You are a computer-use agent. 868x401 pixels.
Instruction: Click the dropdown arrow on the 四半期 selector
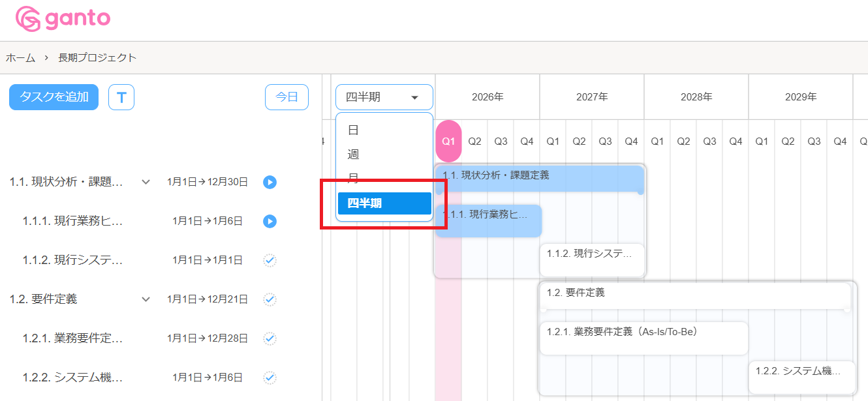click(416, 97)
